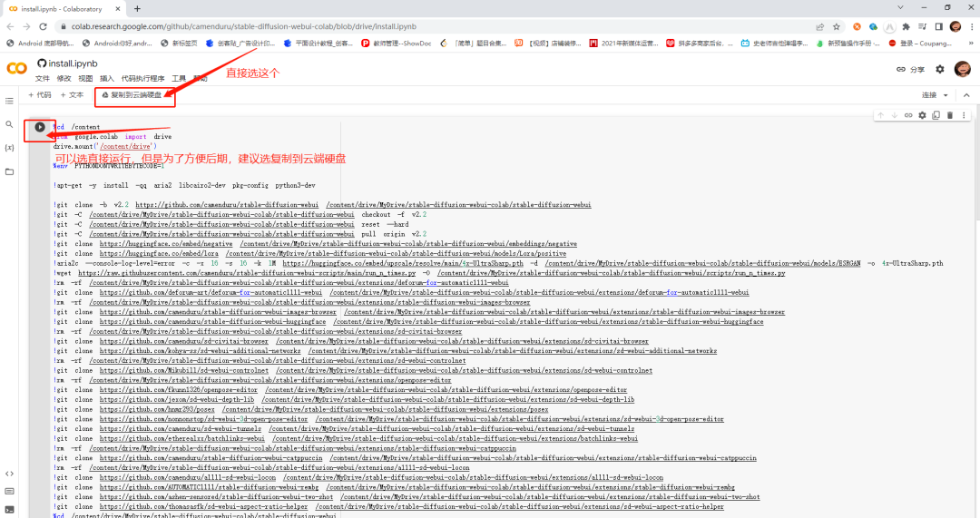This screenshot has width=980, height=518.
Task: Open the variables {x} sidebar panel
Action: [x=9, y=148]
